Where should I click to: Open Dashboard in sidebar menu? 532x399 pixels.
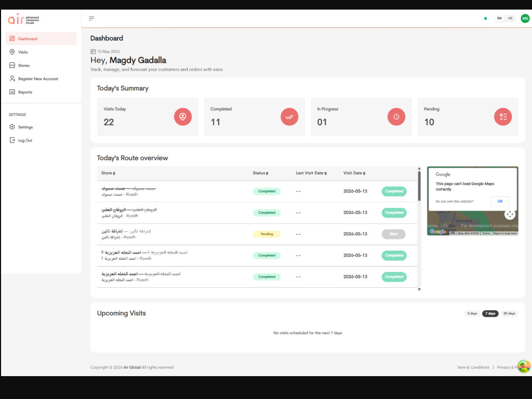pyautogui.click(x=41, y=39)
